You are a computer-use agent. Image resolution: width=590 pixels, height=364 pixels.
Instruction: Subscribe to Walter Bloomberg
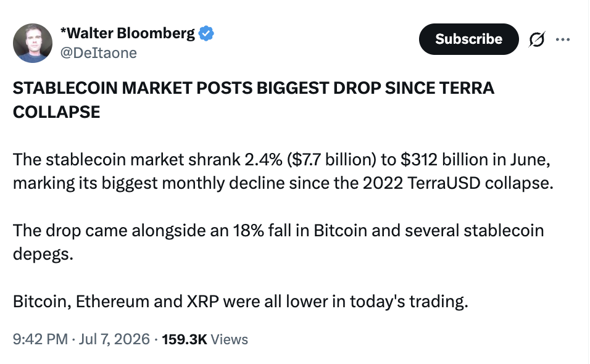[x=468, y=39]
